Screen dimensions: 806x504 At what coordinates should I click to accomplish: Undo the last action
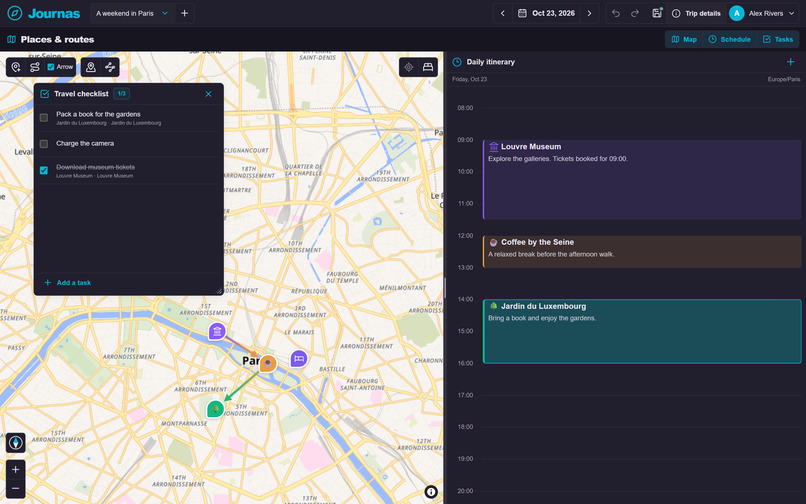pyautogui.click(x=616, y=13)
